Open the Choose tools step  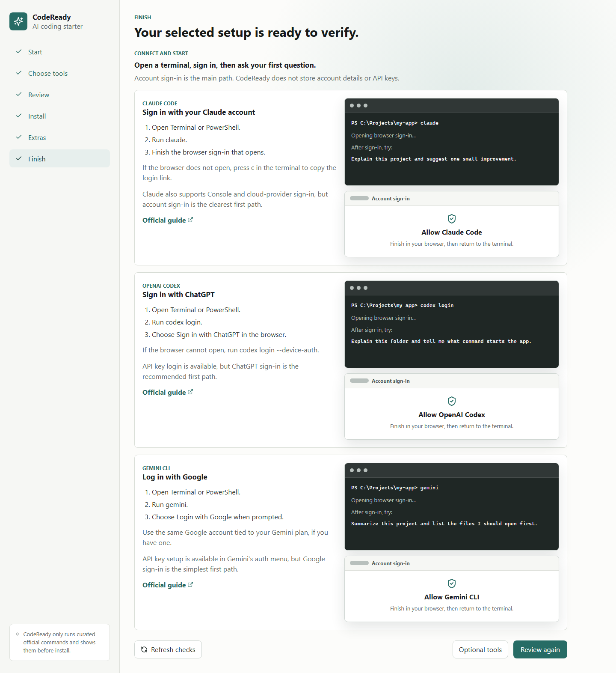59,73
